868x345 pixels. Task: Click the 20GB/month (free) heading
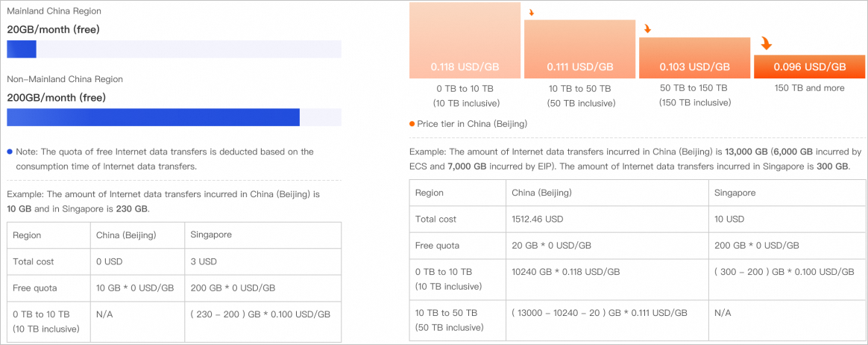[x=53, y=29]
